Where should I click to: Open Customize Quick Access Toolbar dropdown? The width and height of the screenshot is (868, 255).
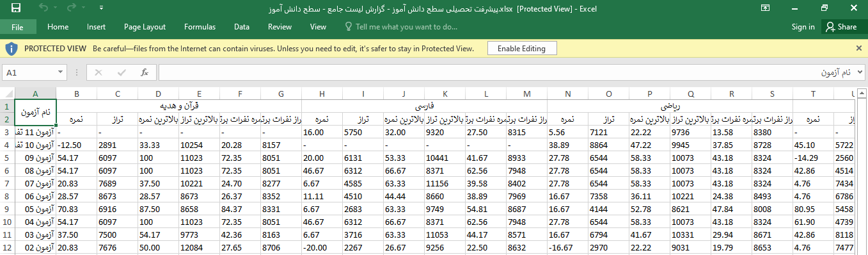coord(102,8)
